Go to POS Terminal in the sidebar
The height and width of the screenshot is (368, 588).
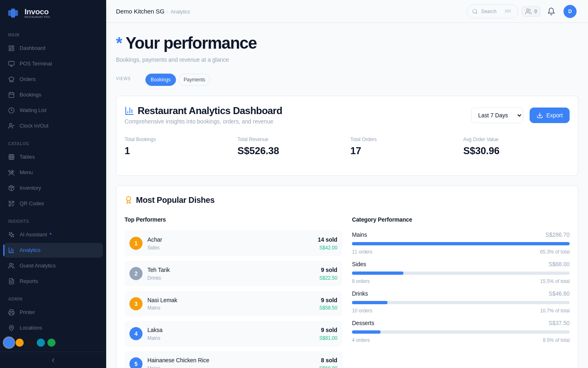36,64
